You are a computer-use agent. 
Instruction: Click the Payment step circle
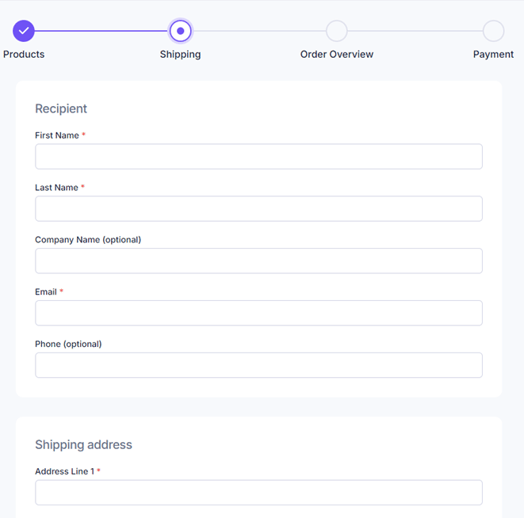tap(493, 31)
